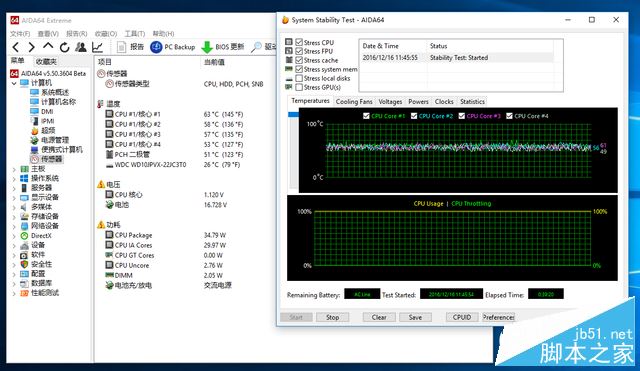
Task: Open the 报告(R) menu
Action: coord(77,33)
